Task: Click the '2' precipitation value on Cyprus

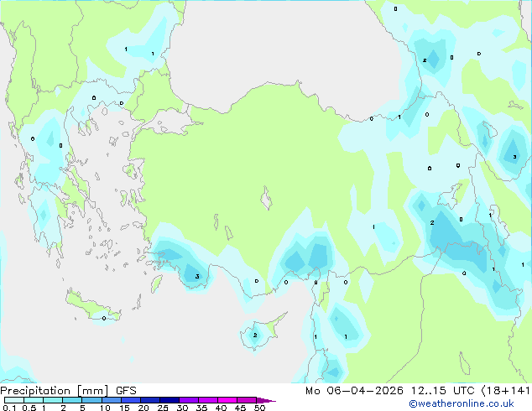Action: 255,335
